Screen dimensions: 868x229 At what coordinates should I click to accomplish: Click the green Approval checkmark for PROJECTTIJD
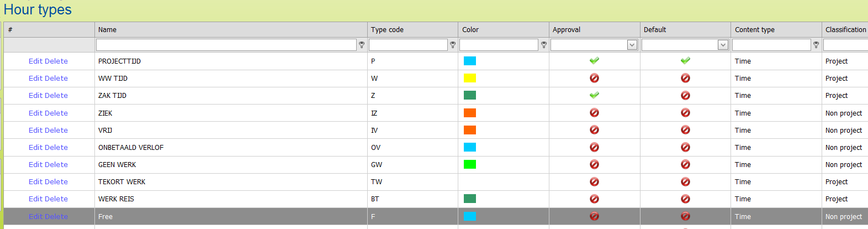click(x=594, y=61)
